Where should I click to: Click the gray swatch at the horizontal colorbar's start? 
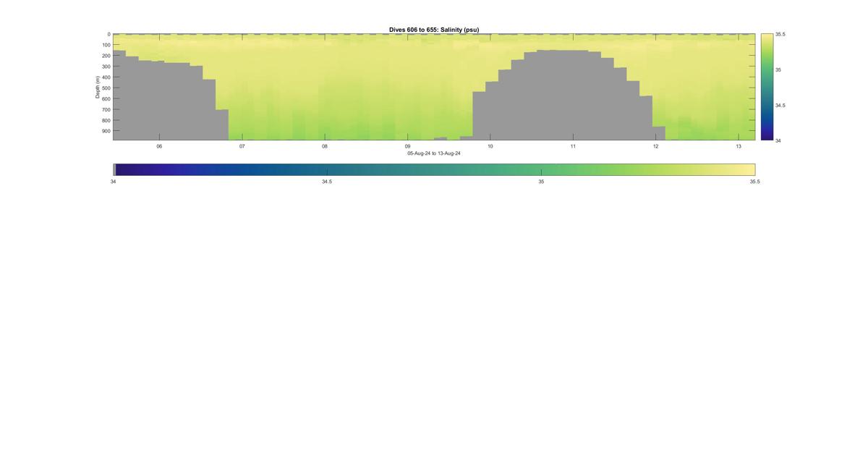pyautogui.click(x=114, y=169)
